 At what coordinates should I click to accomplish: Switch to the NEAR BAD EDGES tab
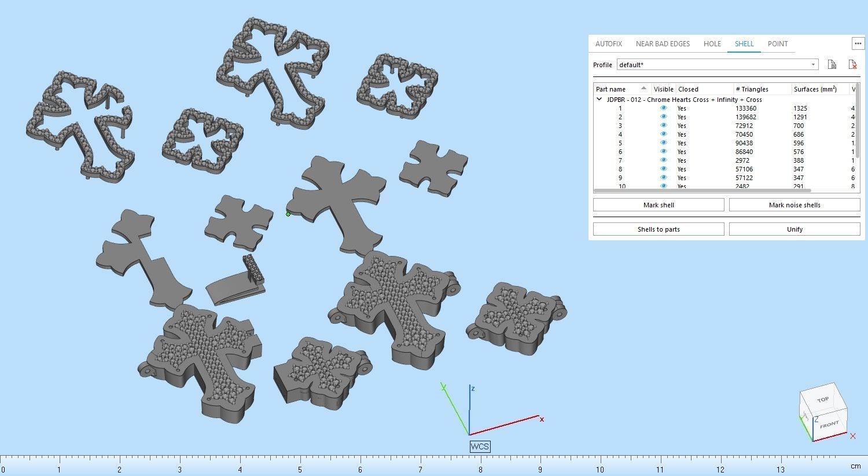[x=663, y=43]
